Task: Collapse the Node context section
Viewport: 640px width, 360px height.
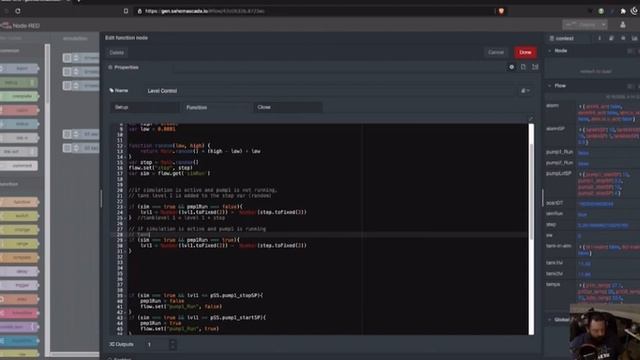Action: (550, 51)
